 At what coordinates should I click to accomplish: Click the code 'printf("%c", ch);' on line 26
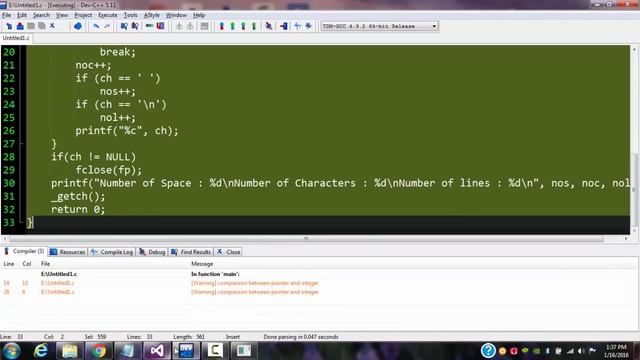[x=127, y=131]
